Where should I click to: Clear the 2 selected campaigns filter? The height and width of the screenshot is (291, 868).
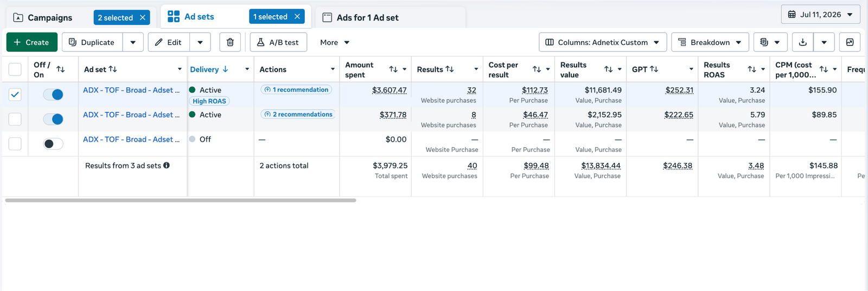143,17
